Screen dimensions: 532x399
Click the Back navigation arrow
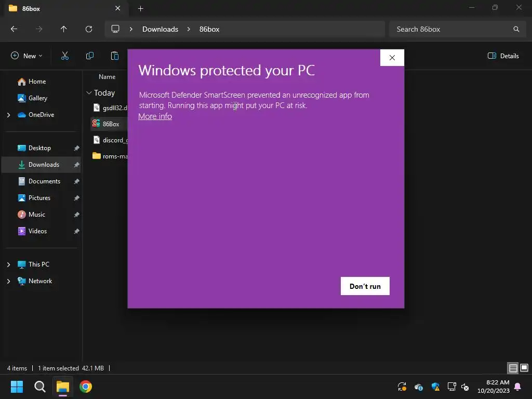[x=14, y=29]
